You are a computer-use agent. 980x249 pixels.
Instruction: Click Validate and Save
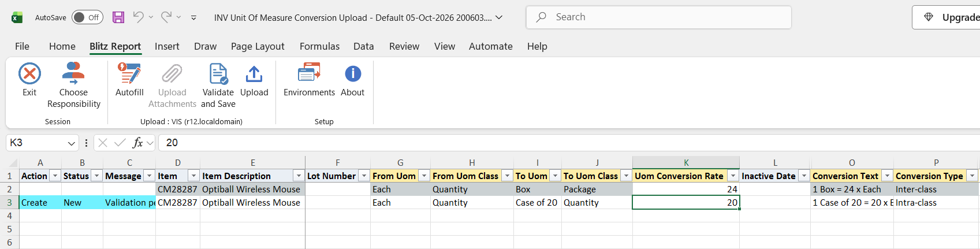click(218, 86)
